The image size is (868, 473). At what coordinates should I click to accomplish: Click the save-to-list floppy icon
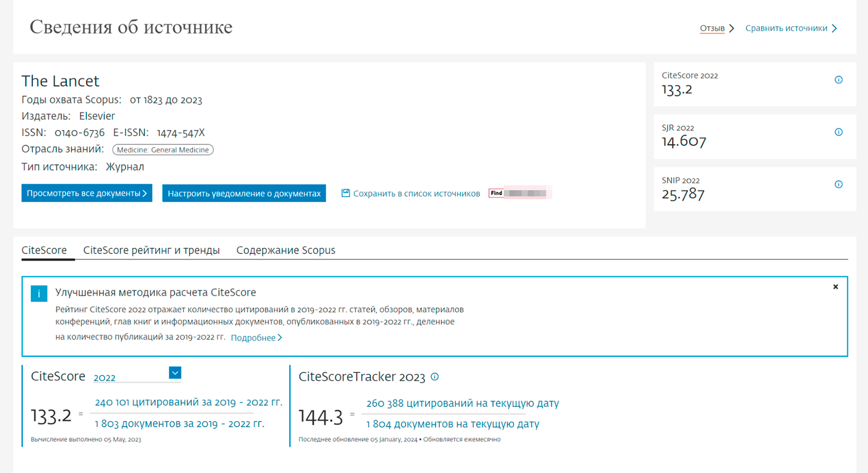click(345, 193)
